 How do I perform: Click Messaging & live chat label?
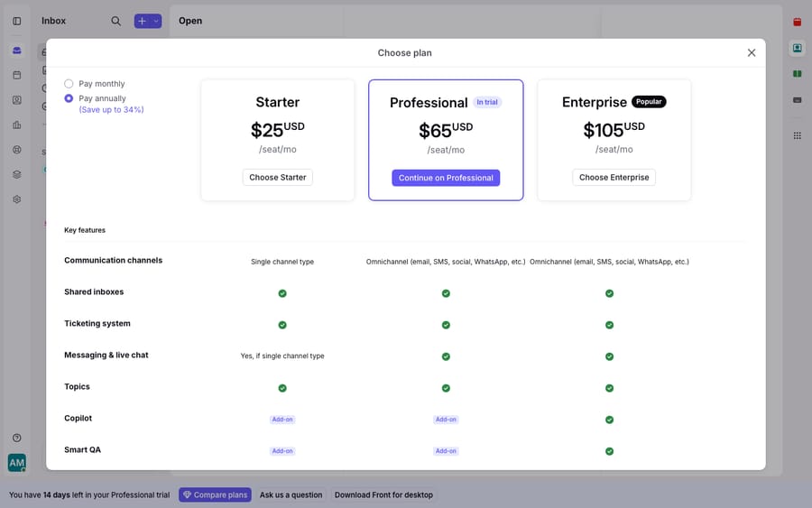tap(106, 355)
